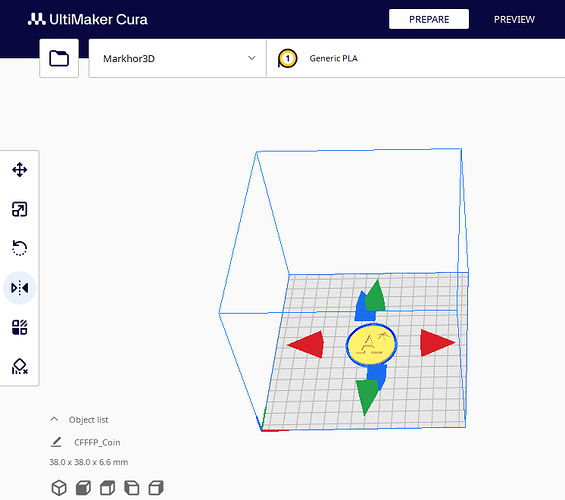This screenshot has width=565, height=500.
Task: Switch to left view cube icon
Action: (132, 488)
